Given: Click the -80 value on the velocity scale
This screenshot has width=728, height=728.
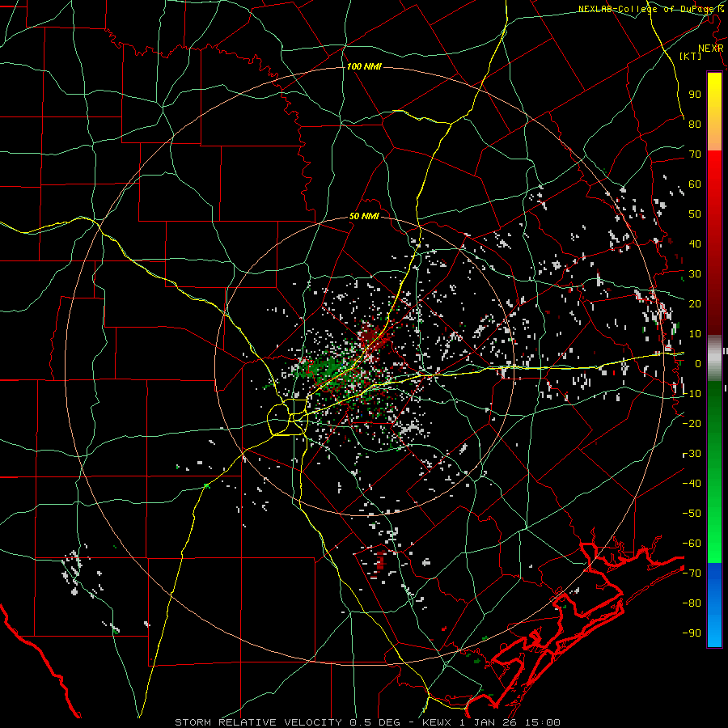Looking at the screenshot, I should 692,603.
